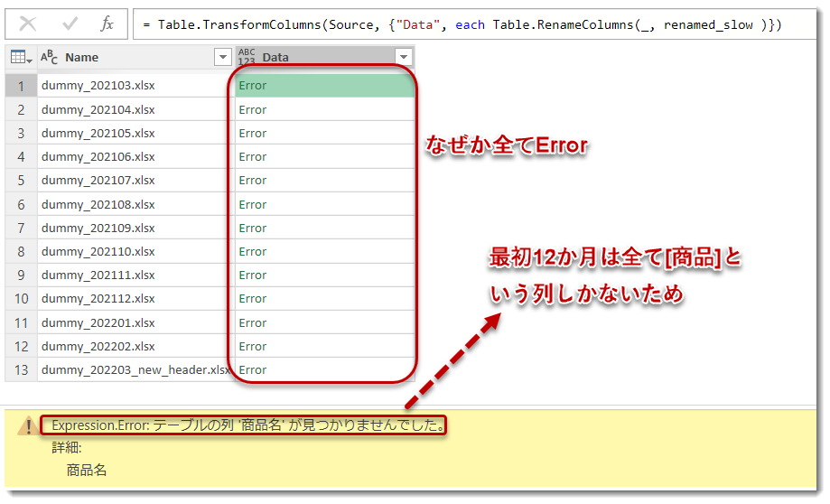Click the Error link for dummy_202104.xlsx

pyautogui.click(x=253, y=109)
